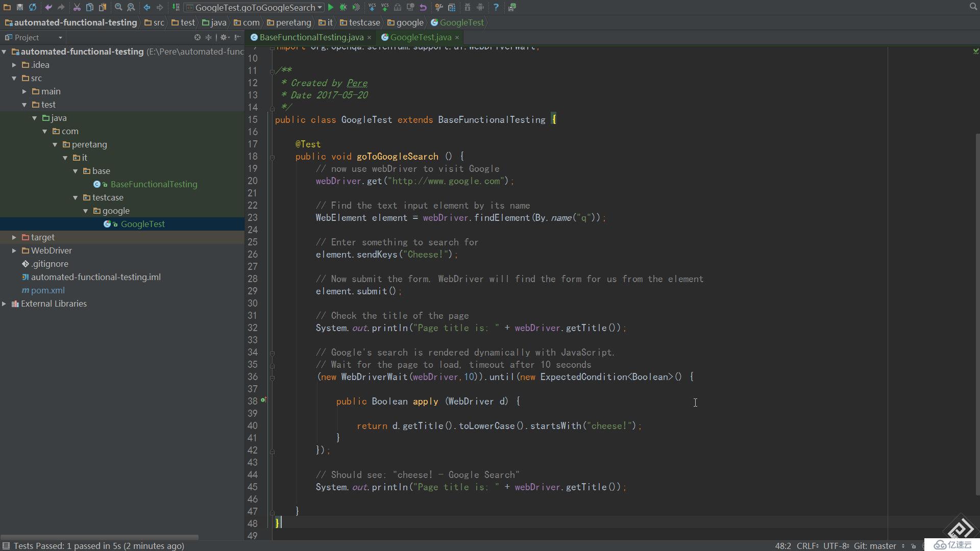
Task: Click Tests Passed status message
Action: coord(99,546)
